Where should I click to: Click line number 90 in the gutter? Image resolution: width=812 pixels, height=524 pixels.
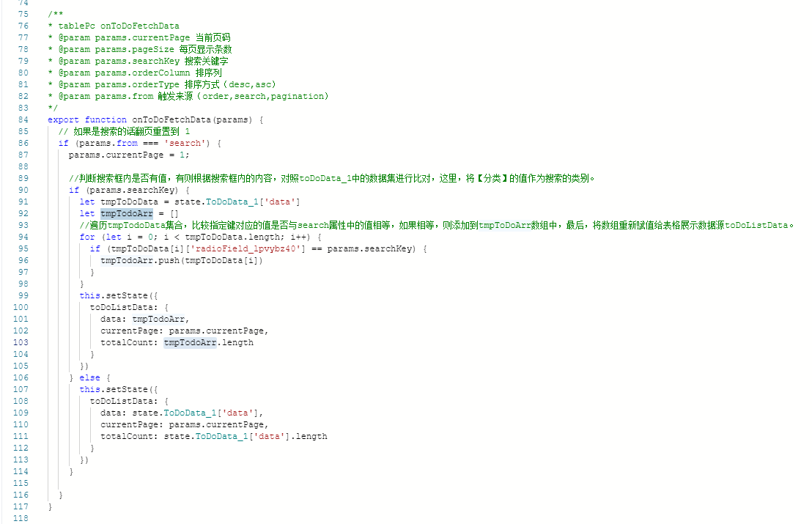(x=23, y=190)
